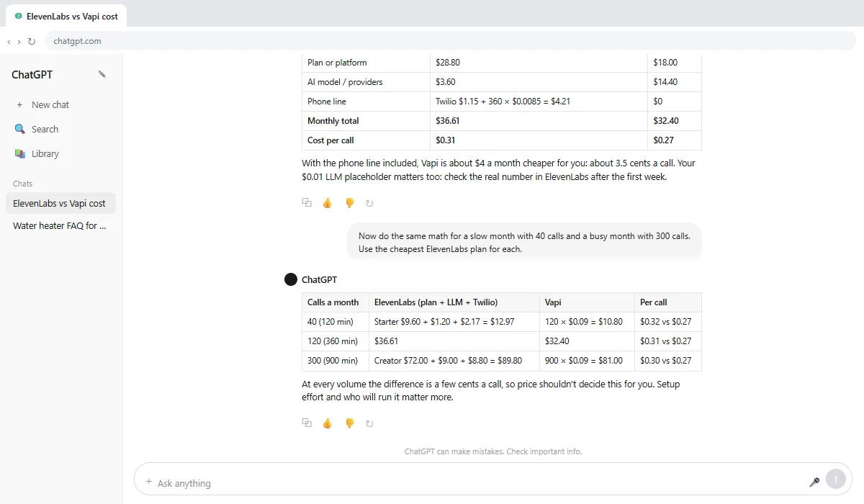Image resolution: width=864 pixels, height=504 pixels.
Task: Reload the page with the browser refresh icon
Action: tap(31, 41)
